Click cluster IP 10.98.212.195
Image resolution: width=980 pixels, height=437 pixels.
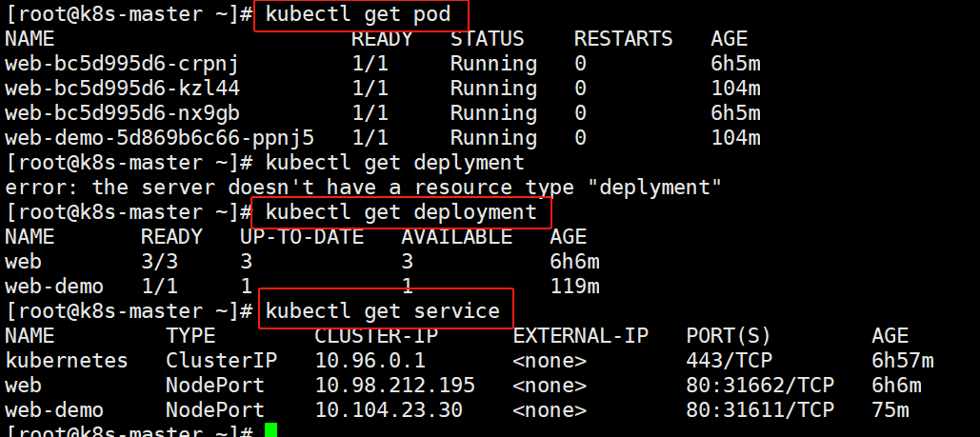395,385
